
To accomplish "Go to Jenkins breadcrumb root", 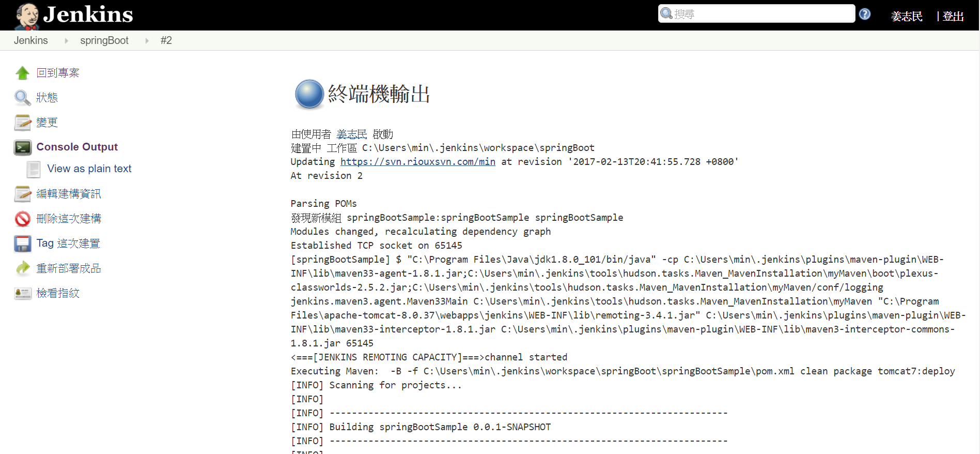I will click(31, 40).
